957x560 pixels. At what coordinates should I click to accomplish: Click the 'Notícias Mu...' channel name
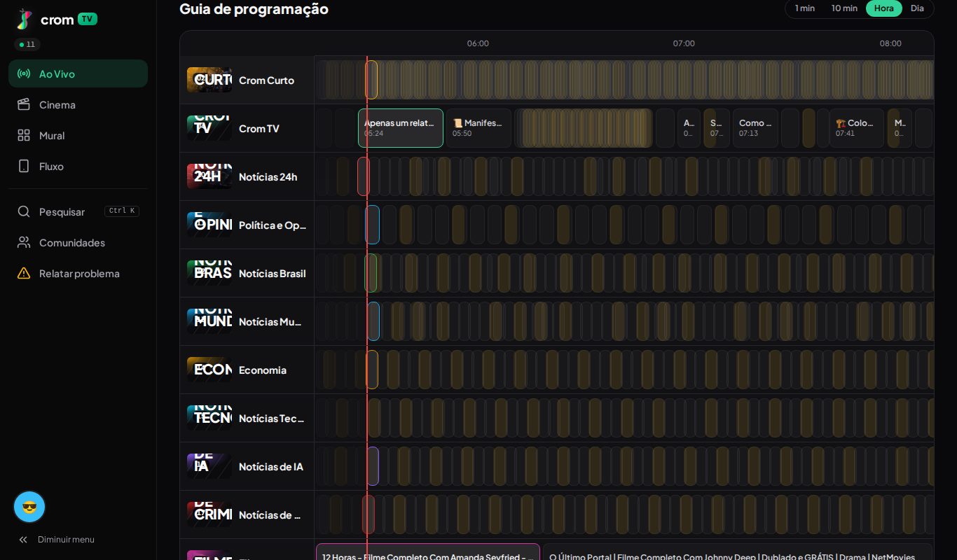[270, 321]
